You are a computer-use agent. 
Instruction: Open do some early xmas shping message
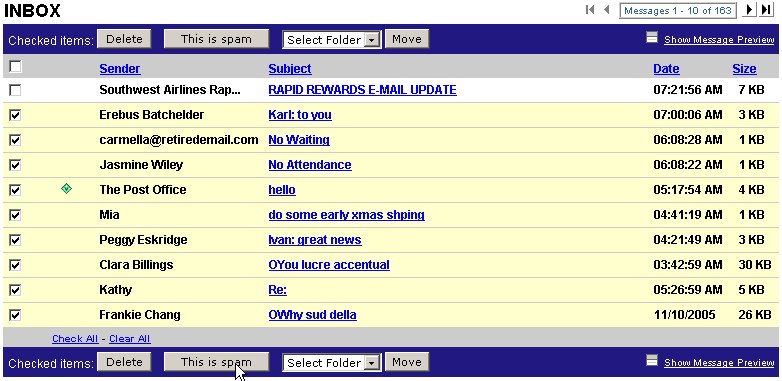point(347,214)
